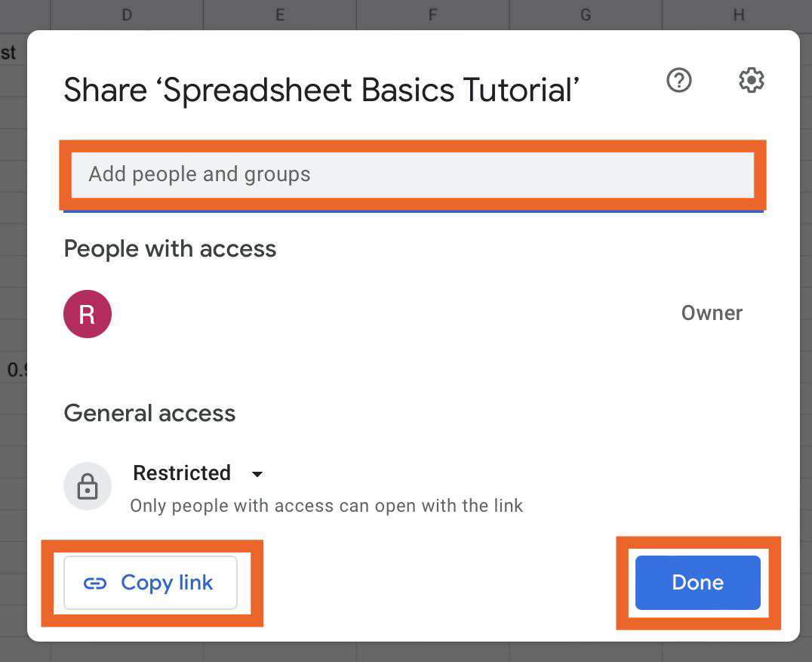
Task: Select column F header
Action: tap(433, 15)
